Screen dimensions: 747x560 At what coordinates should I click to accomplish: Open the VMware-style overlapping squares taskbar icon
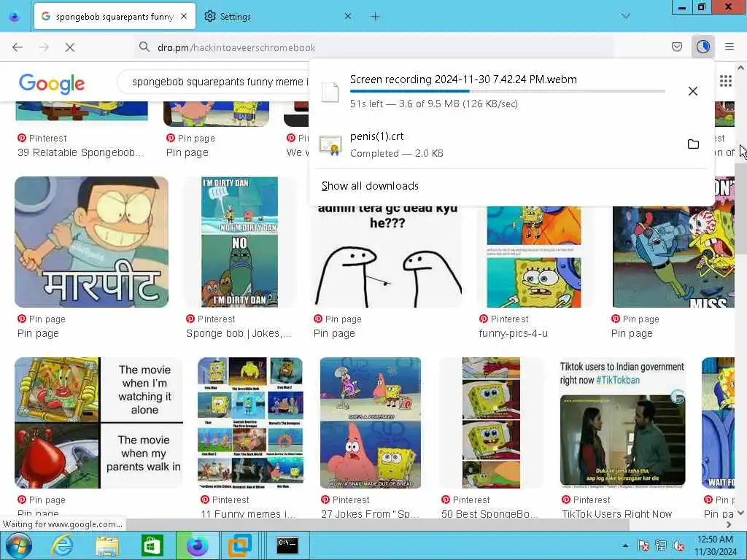pyautogui.click(x=239, y=545)
